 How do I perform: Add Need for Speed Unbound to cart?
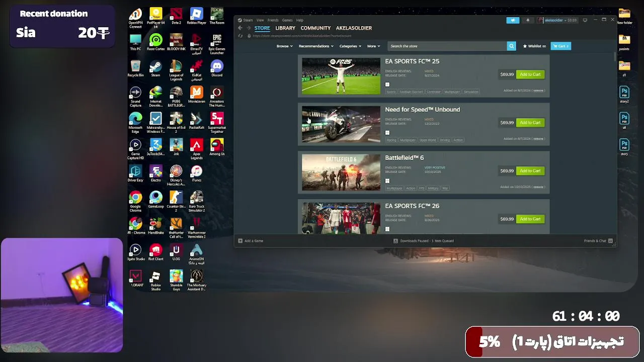pos(530,123)
